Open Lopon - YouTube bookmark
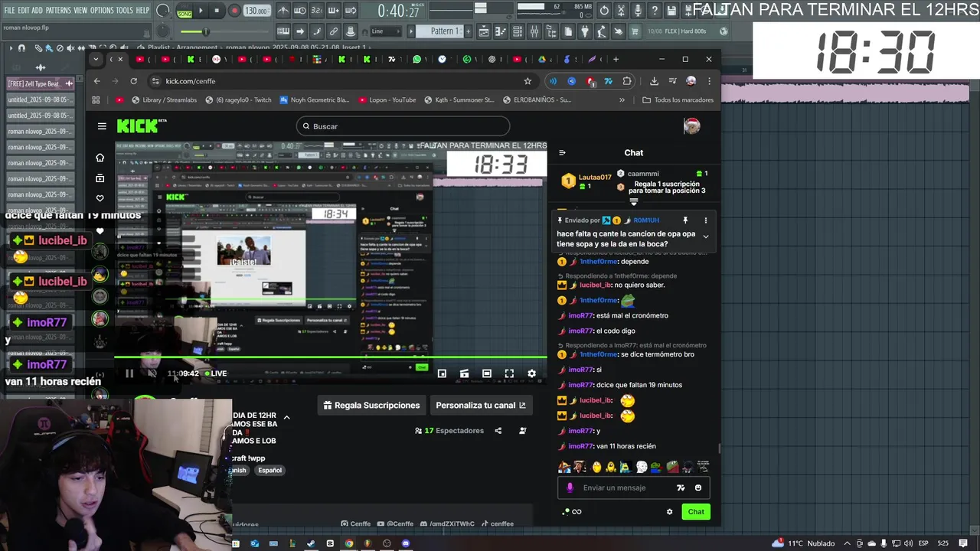Screen dimensions: 980x551 coord(387,99)
